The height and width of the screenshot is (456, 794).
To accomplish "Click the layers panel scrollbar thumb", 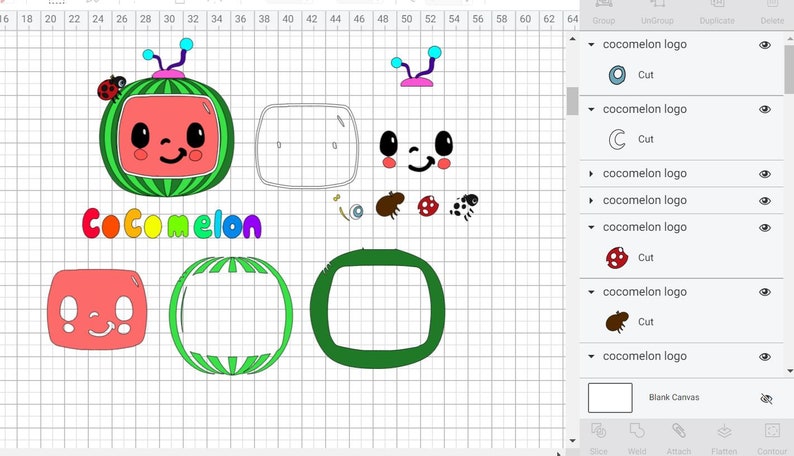I will pos(790,69).
